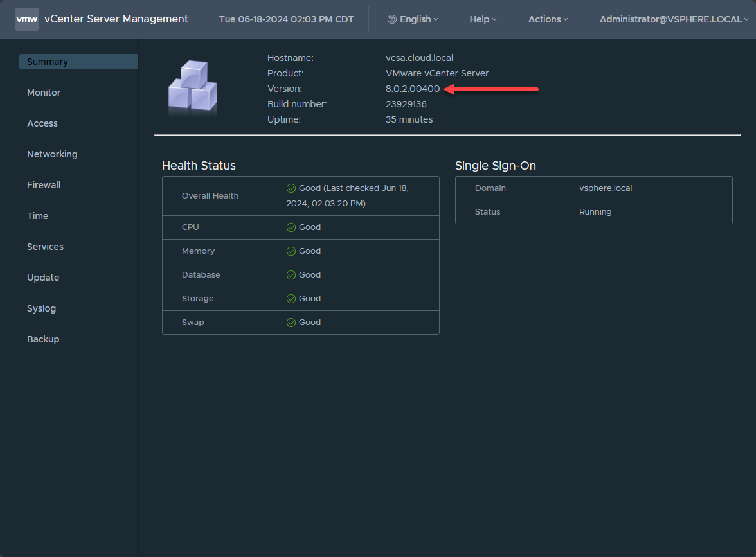The height and width of the screenshot is (557, 756).
Task: Open the Update section
Action: point(43,278)
